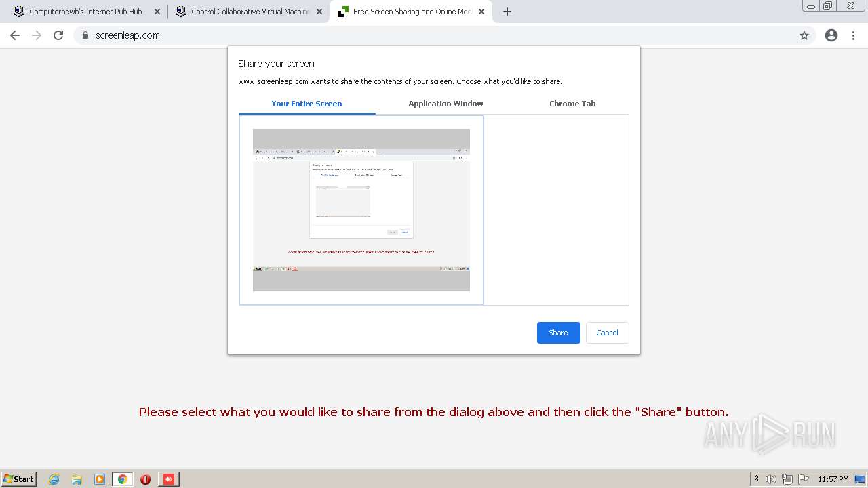The height and width of the screenshot is (488, 868).
Task: Select the Your Entire Screen tab
Action: click(307, 104)
